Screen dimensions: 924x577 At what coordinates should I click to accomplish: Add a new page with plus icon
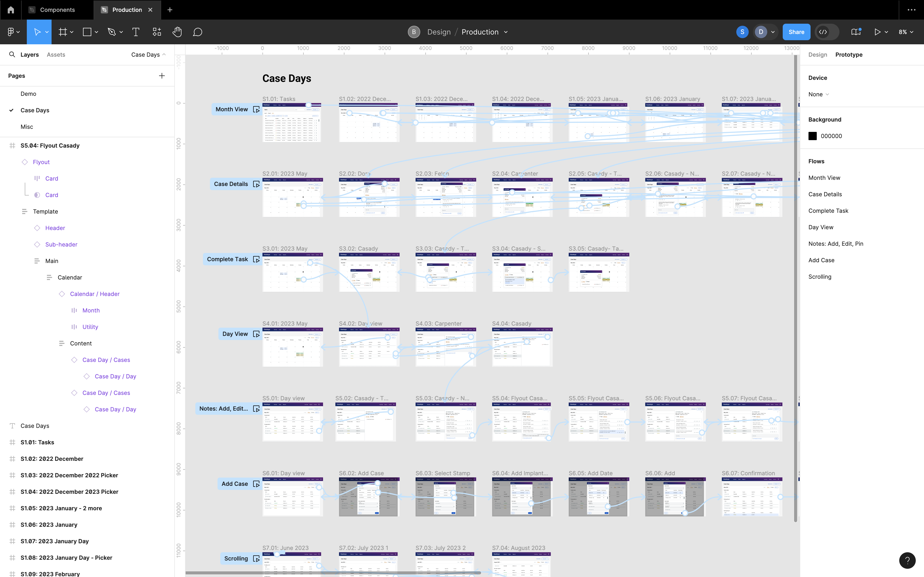[162, 75]
